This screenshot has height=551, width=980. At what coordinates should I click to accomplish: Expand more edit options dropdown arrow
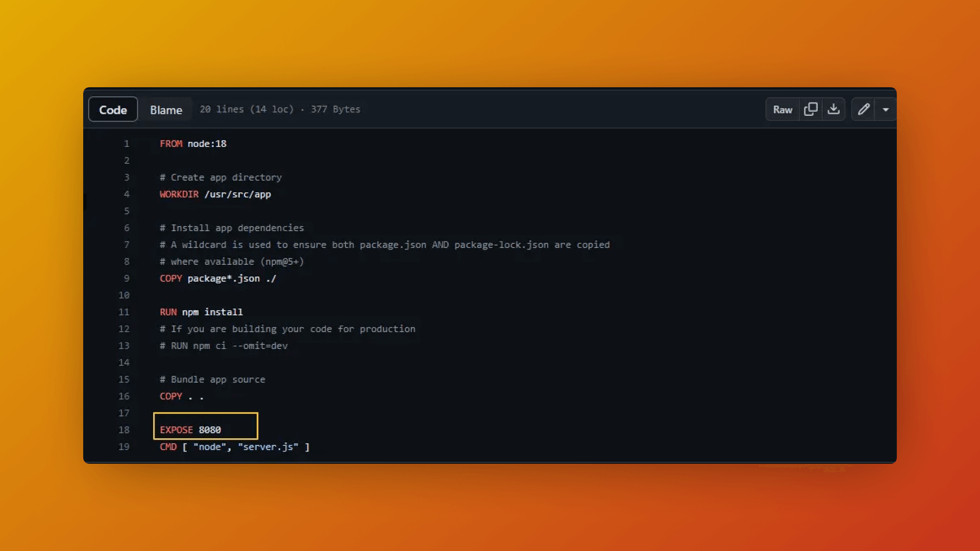click(886, 109)
